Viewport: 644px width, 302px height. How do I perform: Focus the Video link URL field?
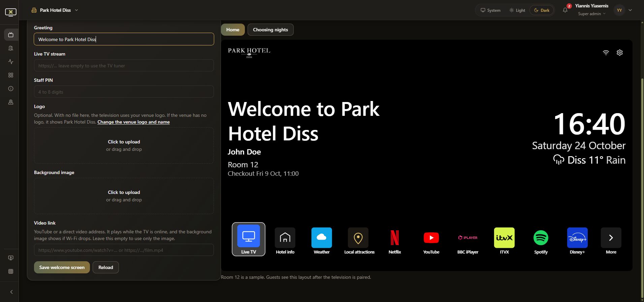pyautogui.click(x=124, y=250)
